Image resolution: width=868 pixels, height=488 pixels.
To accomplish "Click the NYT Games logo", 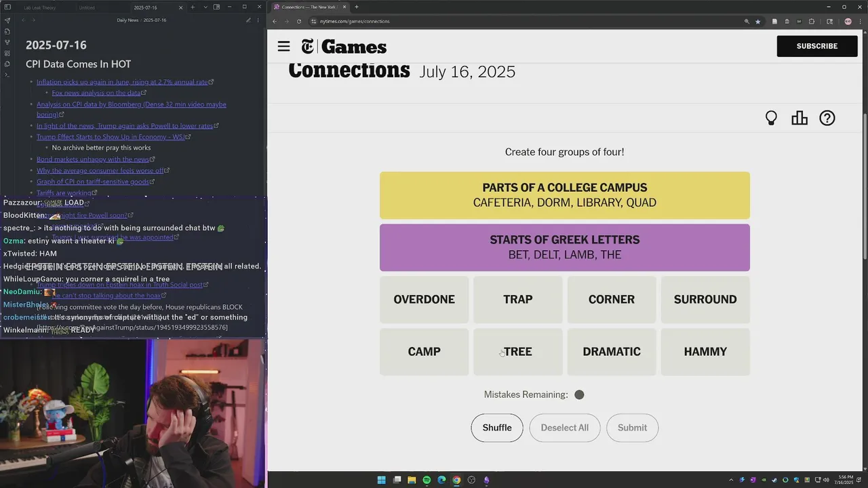I will [344, 46].
